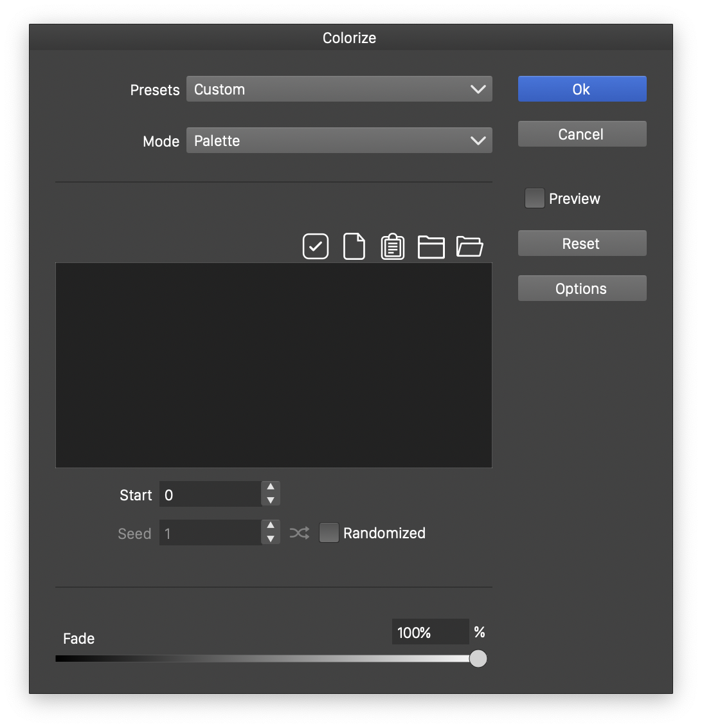
Task: Click the new blank document icon
Action: point(354,246)
